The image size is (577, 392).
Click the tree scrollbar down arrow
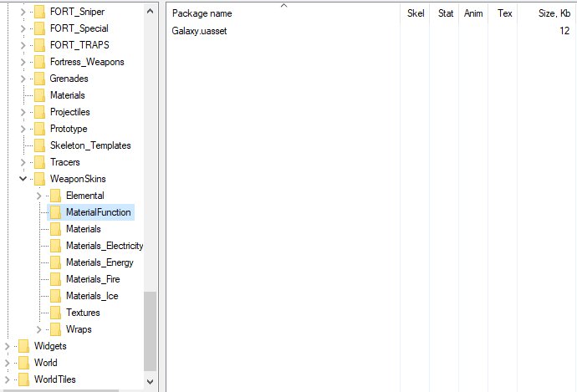tap(150, 381)
